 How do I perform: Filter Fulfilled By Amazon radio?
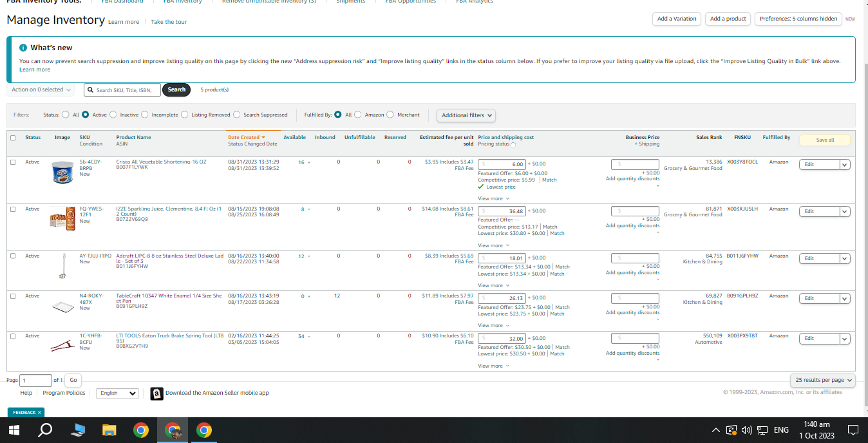point(358,115)
